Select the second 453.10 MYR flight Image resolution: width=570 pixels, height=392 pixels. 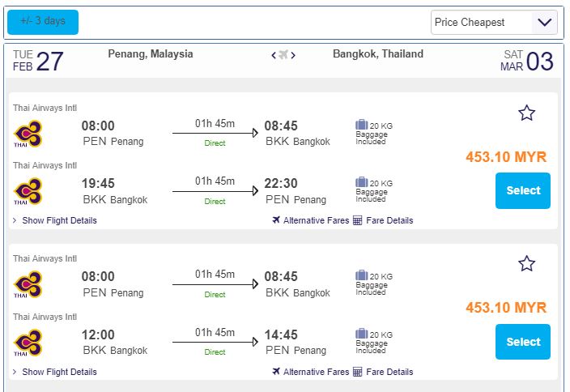pos(522,342)
